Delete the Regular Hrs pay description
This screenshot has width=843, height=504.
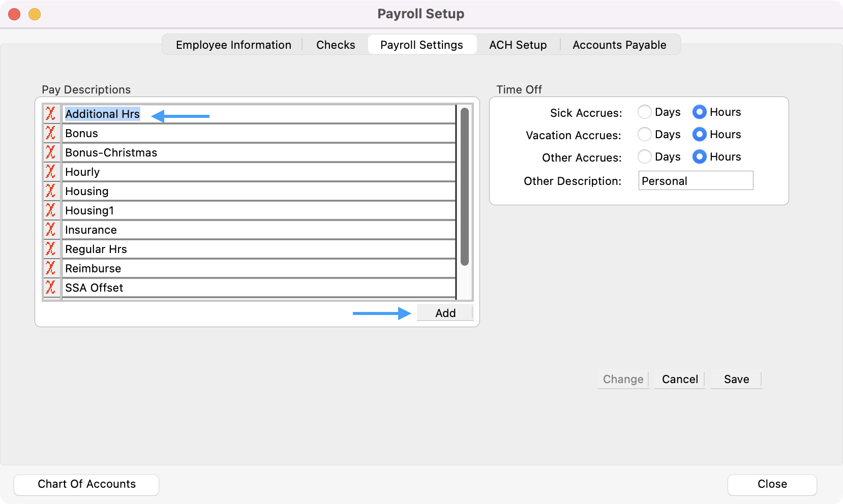[x=50, y=249]
